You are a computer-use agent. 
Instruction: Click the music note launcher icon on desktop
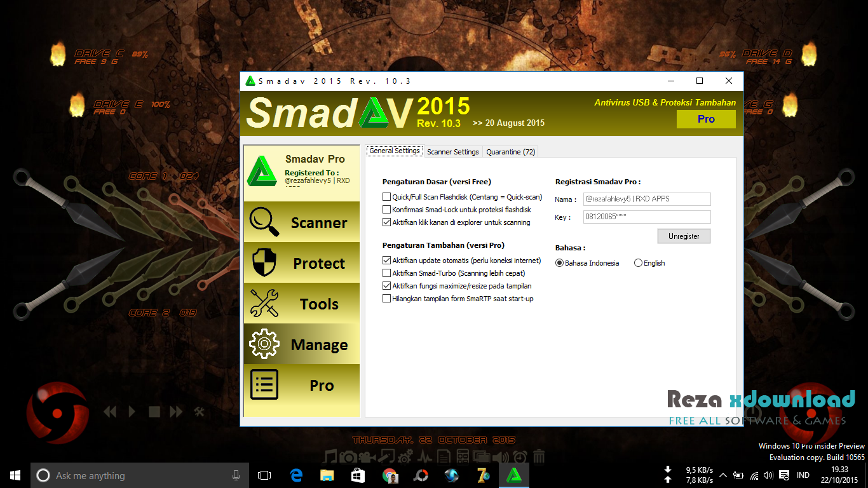[x=330, y=456]
